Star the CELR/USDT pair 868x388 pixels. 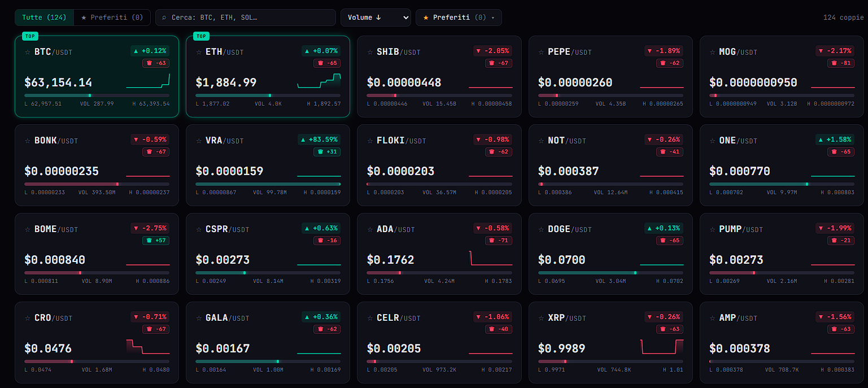click(x=370, y=318)
